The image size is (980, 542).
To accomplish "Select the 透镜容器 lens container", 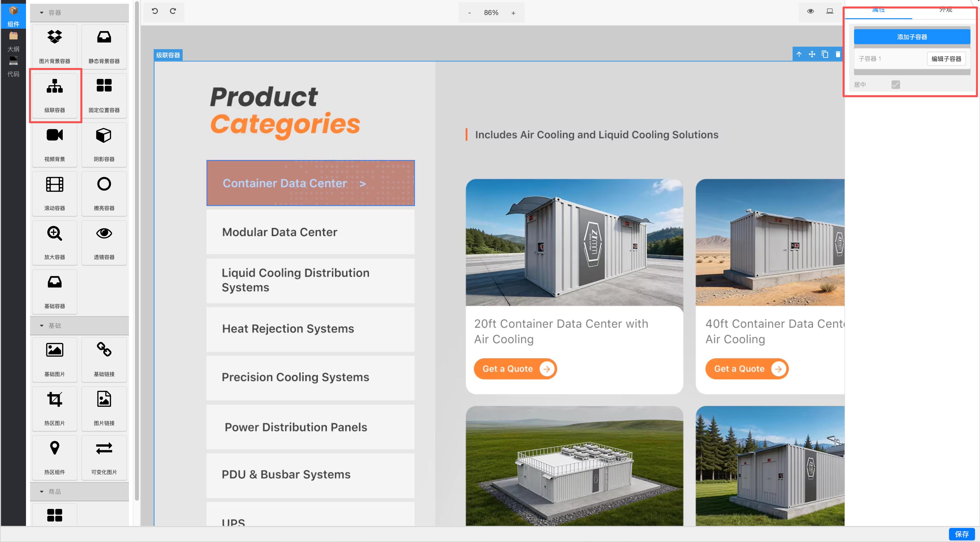I will point(104,243).
